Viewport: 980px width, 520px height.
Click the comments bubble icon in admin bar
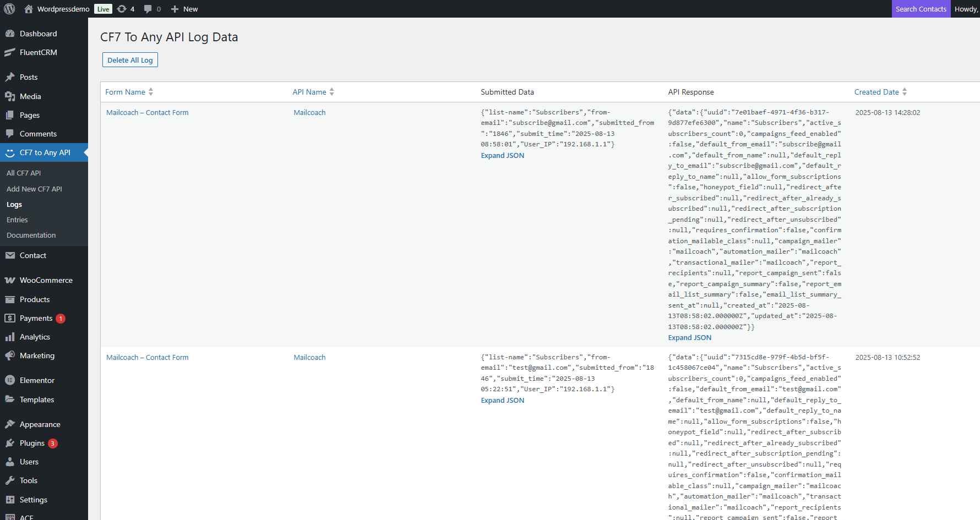(148, 9)
